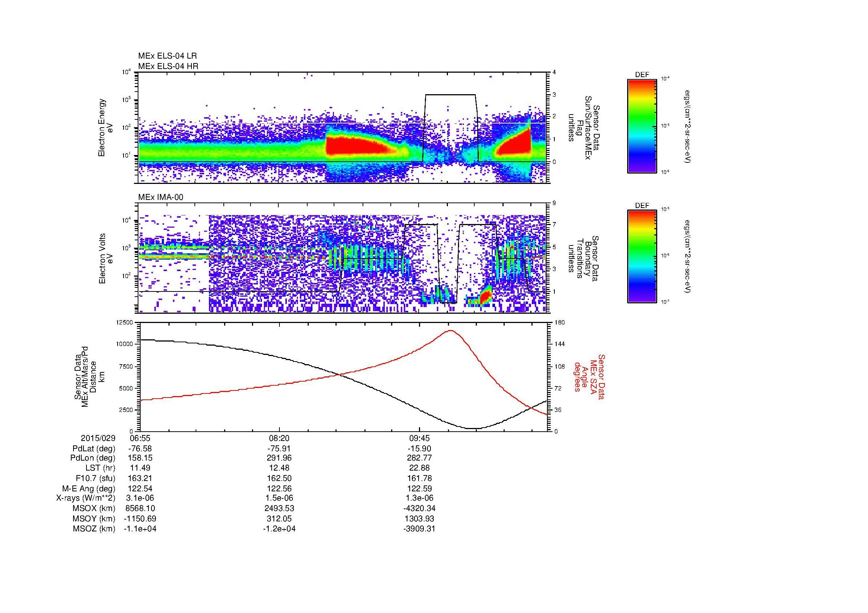Click the '08:20' time tick label

(279, 438)
